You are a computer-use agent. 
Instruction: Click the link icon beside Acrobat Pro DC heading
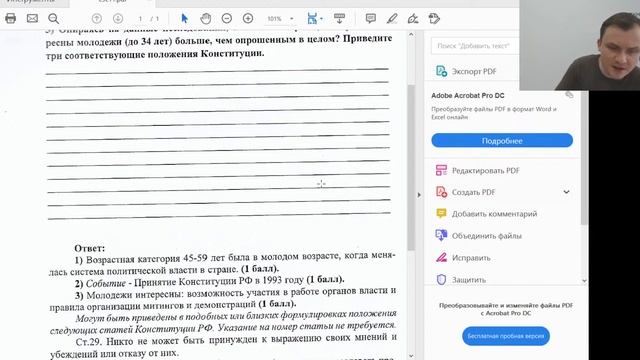coord(569,95)
